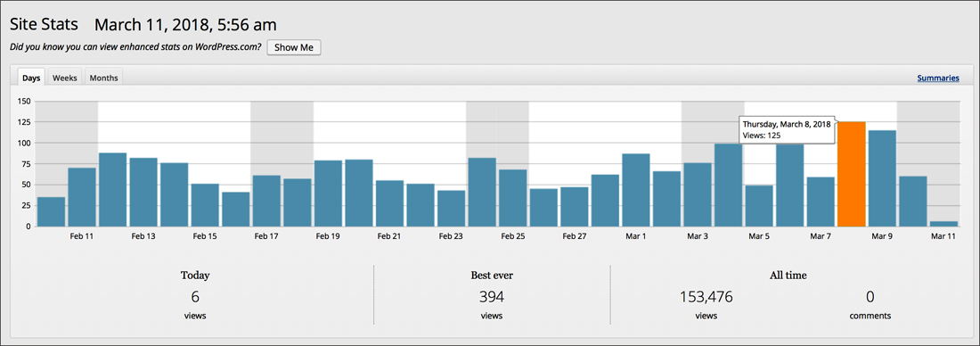
Task: Click the tiny Mar 11 bar
Action: (943, 223)
